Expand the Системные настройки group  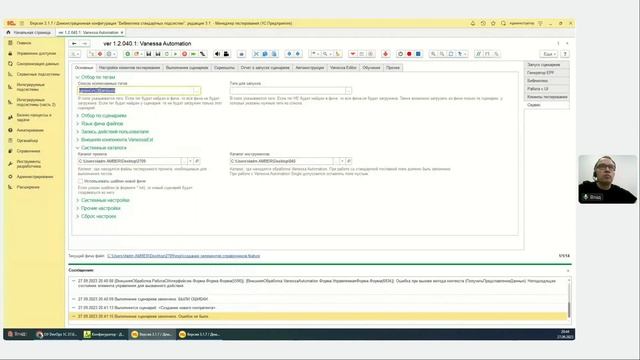point(104,200)
